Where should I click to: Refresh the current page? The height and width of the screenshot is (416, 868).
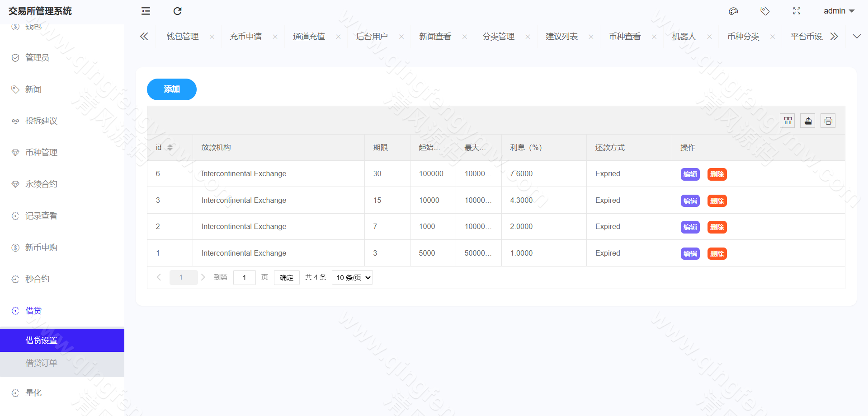177,11
